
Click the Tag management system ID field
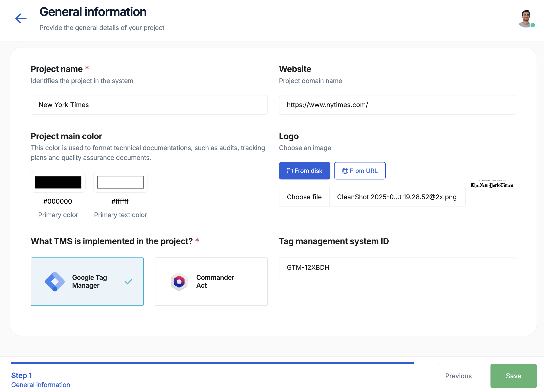tap(397, 267)
